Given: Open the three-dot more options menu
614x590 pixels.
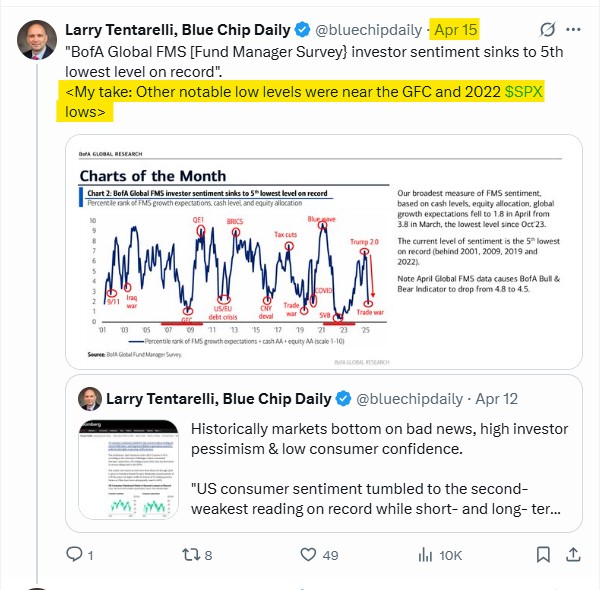Looking at the screenshot, I should pyautogui.click(x=573, y=29).
